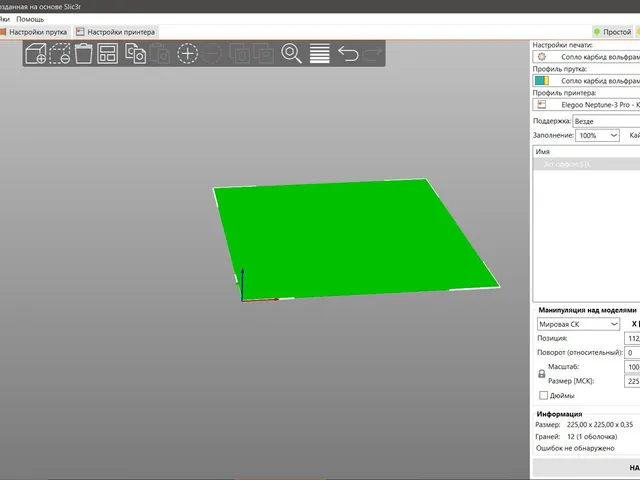
Task: Click the Add instance plus icon
Action: [x=187, y=53]
